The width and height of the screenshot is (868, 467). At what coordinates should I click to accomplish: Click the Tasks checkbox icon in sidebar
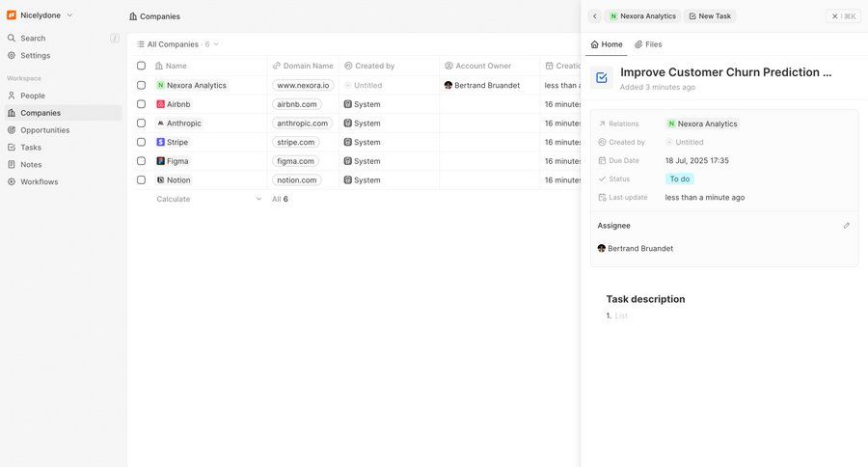[x=12, y=148]
